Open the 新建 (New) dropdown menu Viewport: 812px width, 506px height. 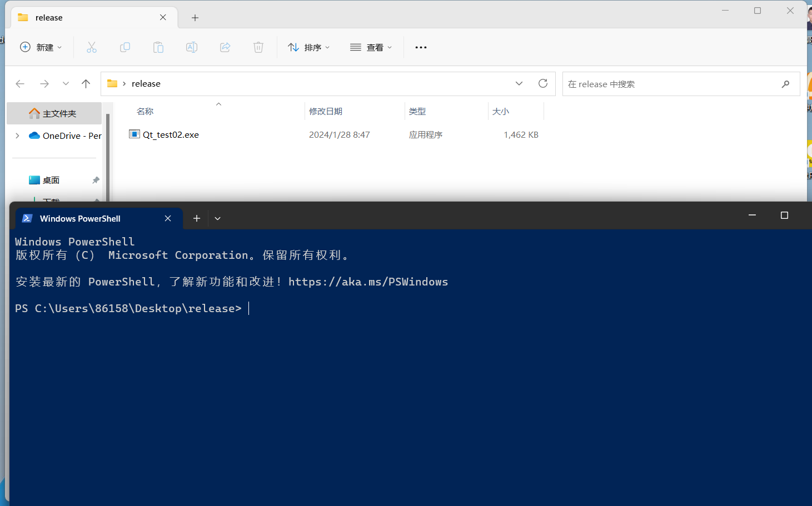click(x=41, y=47)
